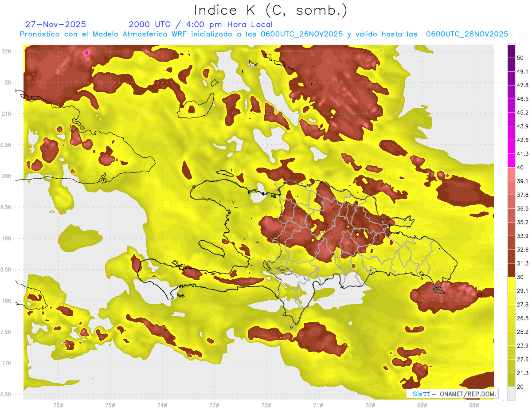Click the colorbar value 39.1
Viewport: 532px width, 411px height.
pos(523,181)
